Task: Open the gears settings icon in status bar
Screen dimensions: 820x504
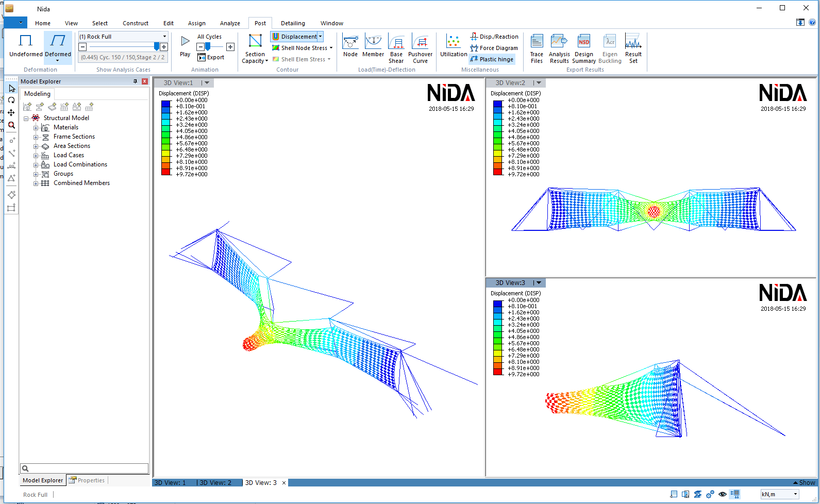Action: 710,494
